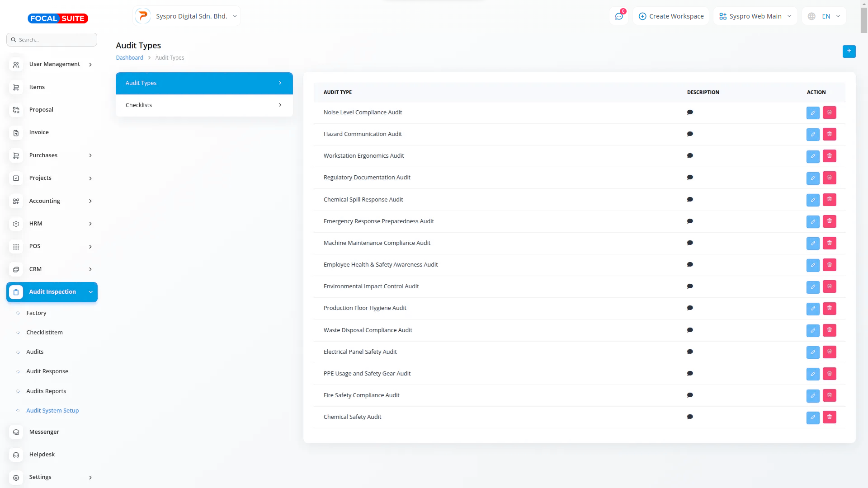The height and width of the screenshot is (488, 868).
Task: Click the Create Workspace button
Action: (671, 16)
